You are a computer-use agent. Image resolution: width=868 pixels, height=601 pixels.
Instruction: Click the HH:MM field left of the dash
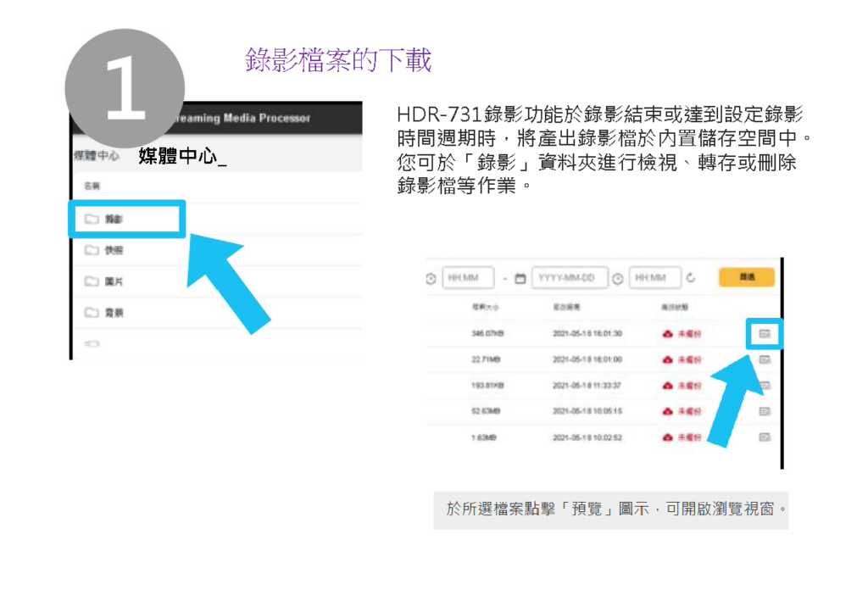(x=468, y=278)
